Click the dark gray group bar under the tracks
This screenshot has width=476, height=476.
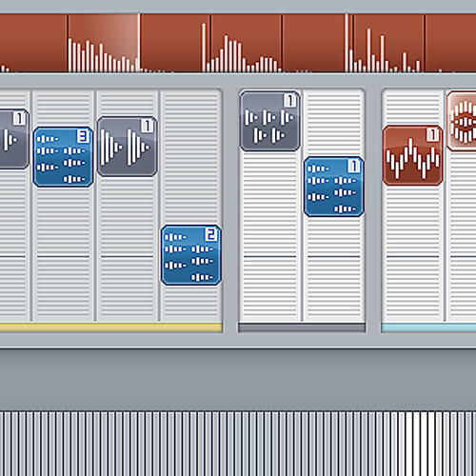tap(302, 327)
